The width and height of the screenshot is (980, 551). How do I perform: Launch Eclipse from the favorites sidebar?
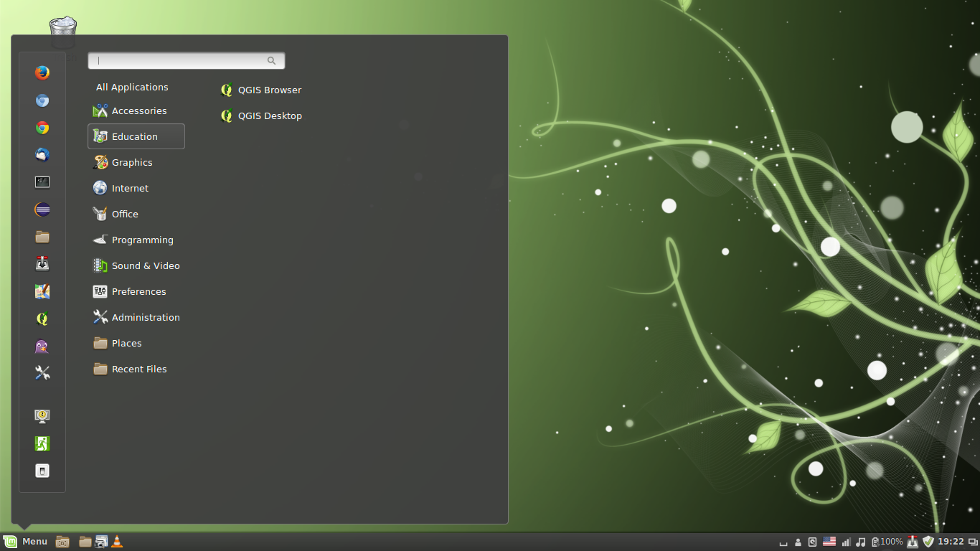click(42, 209)
